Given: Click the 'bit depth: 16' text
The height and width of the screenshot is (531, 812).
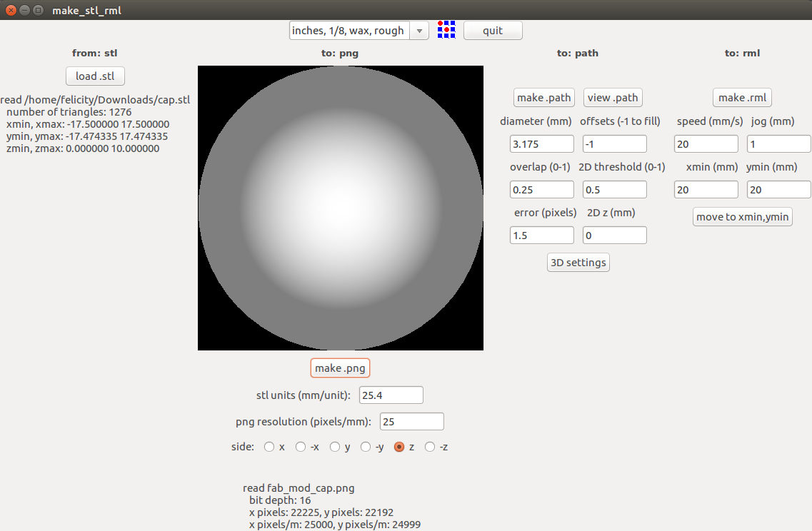Looking at the screenshot, I should click(280, 500).
